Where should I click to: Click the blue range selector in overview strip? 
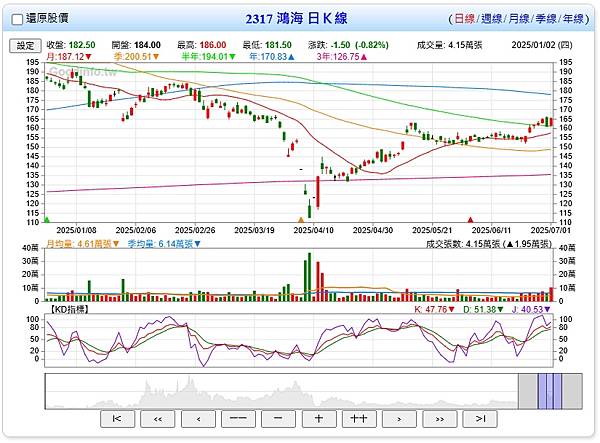click(x=550, y=392)
